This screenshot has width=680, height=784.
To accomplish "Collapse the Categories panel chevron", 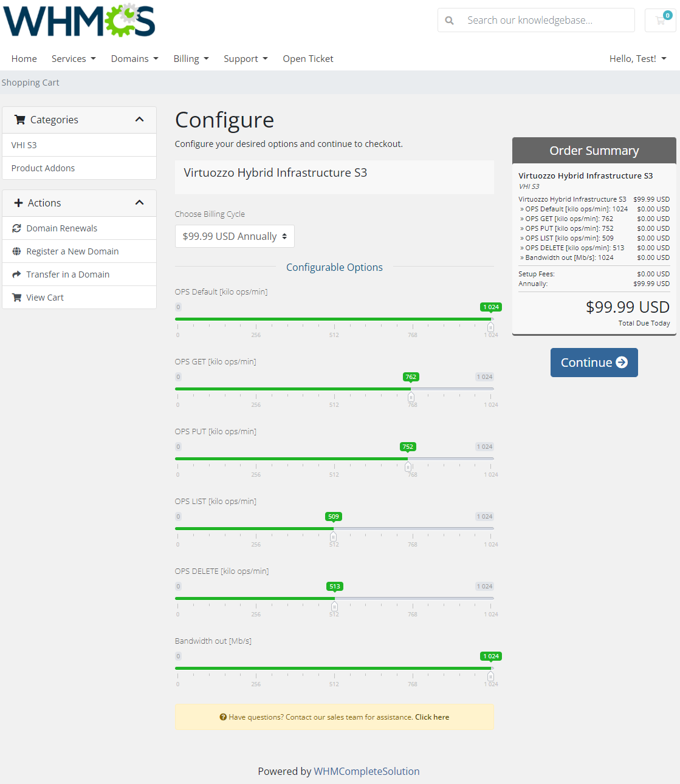I will 139,120.
